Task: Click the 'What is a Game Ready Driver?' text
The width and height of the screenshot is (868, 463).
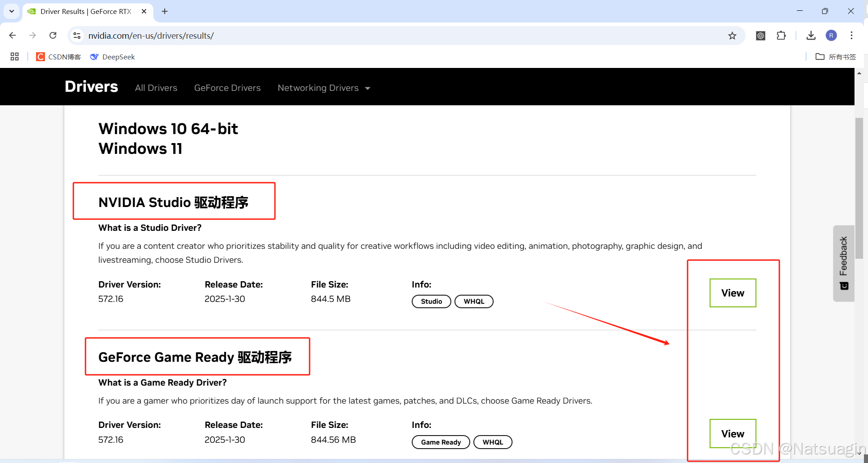Action: (162, 382)
